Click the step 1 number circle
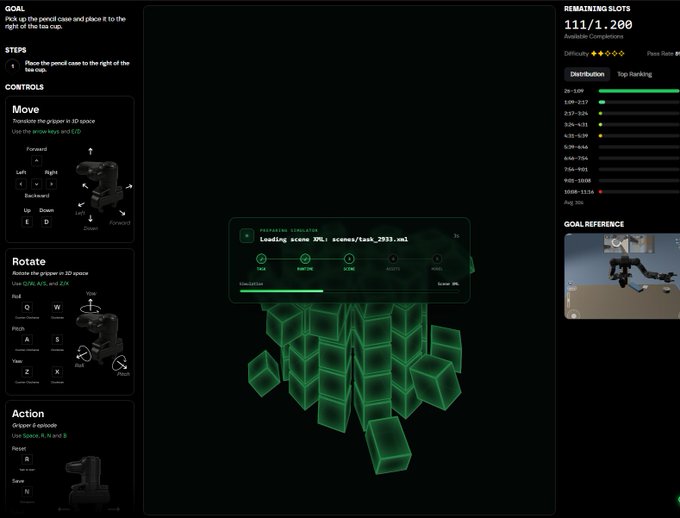The image size is (680, 518). [x=13, y=66]
